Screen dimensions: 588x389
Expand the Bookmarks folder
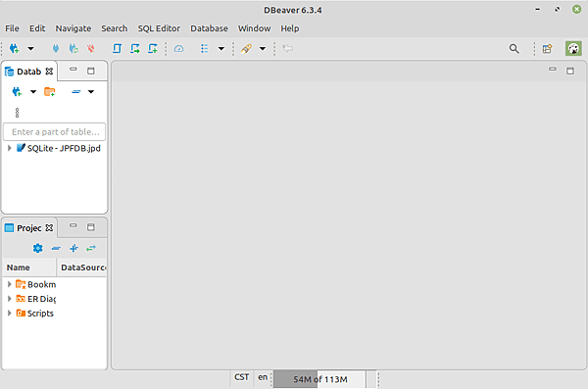pyautogui.click(x=10, y=284)
